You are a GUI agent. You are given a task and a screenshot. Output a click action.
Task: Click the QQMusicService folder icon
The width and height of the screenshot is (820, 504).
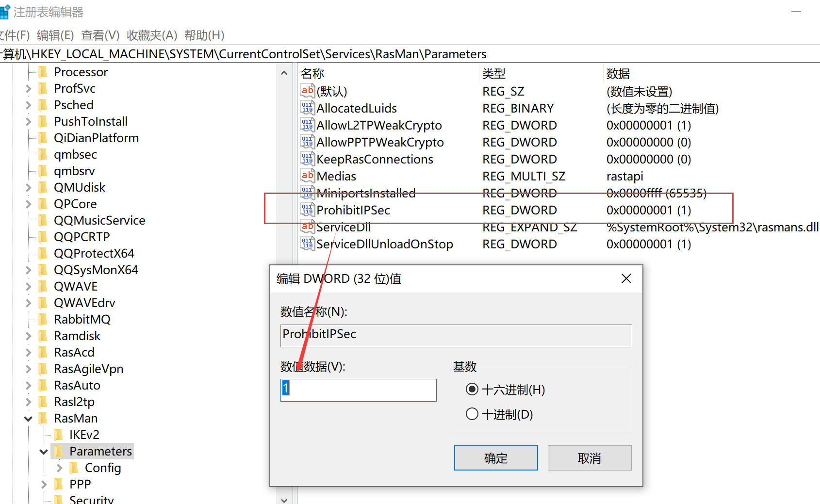pyautogui.click(x=43, y=220)
